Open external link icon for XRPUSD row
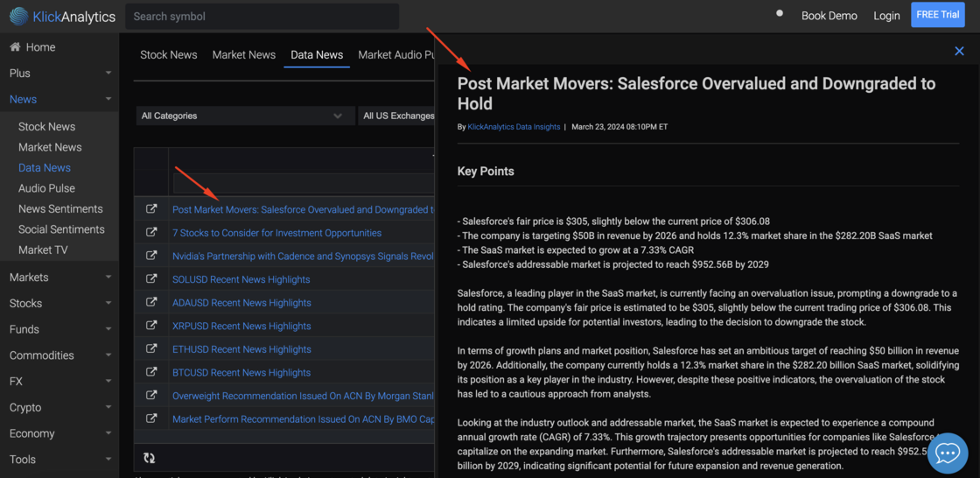 pos(151,326)
